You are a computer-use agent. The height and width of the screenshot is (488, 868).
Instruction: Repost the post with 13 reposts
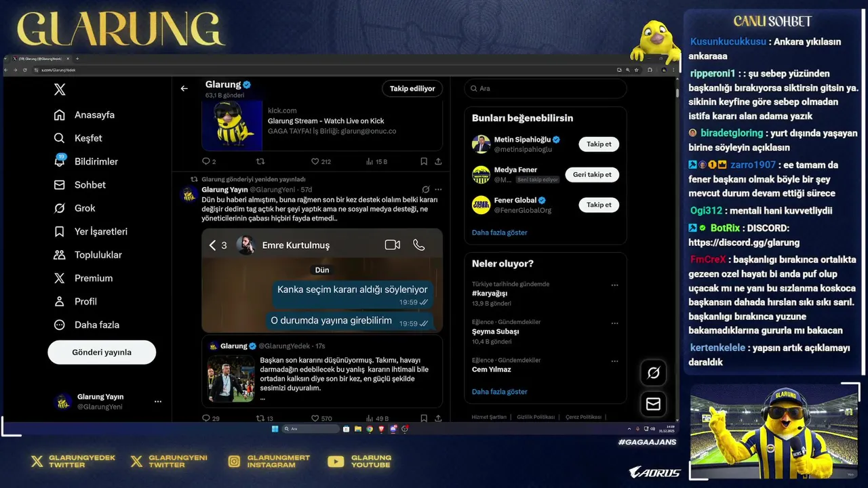click(264, 418)
